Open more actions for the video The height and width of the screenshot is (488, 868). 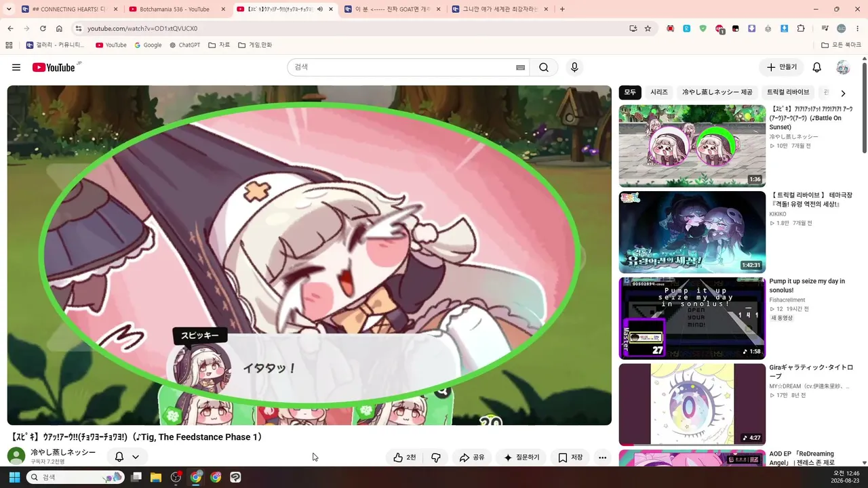(602, 457)
